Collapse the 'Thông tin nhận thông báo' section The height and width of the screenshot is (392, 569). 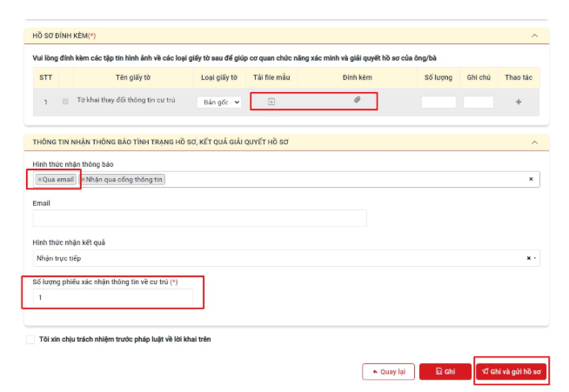tap(534, 143)
